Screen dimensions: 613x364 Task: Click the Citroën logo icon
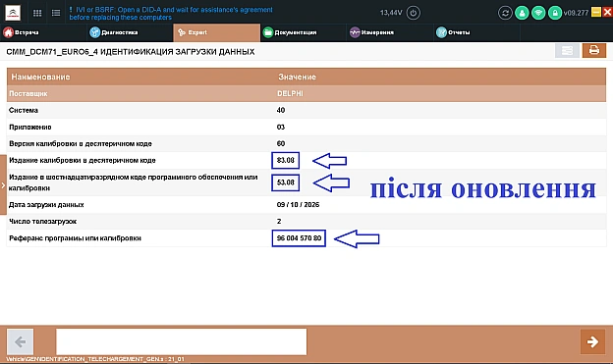pyautogui.click(x=13, y=13)
